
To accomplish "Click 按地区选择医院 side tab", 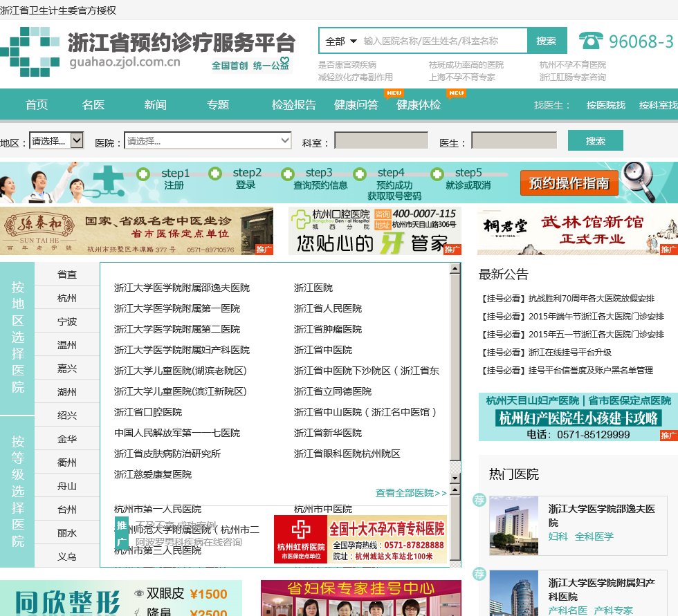I will click(x=17, y=337).
